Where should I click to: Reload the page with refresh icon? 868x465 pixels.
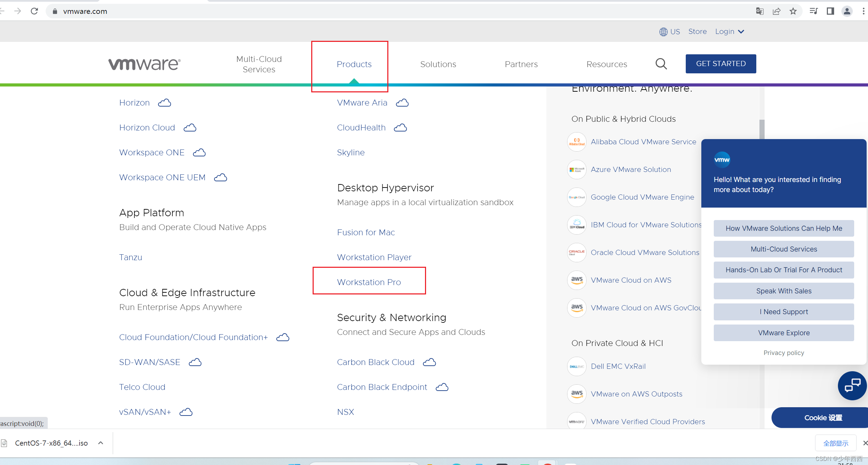click(34, 11)
